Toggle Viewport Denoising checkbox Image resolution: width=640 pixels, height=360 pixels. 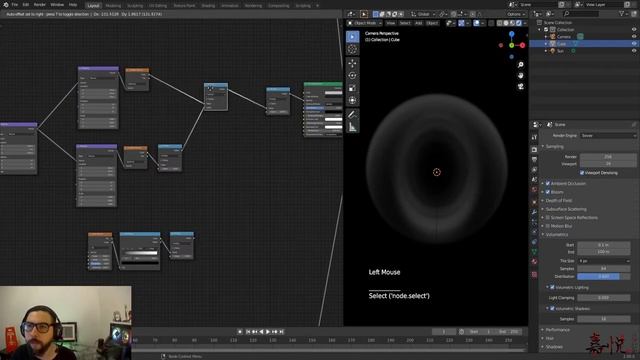click(582, 173)
